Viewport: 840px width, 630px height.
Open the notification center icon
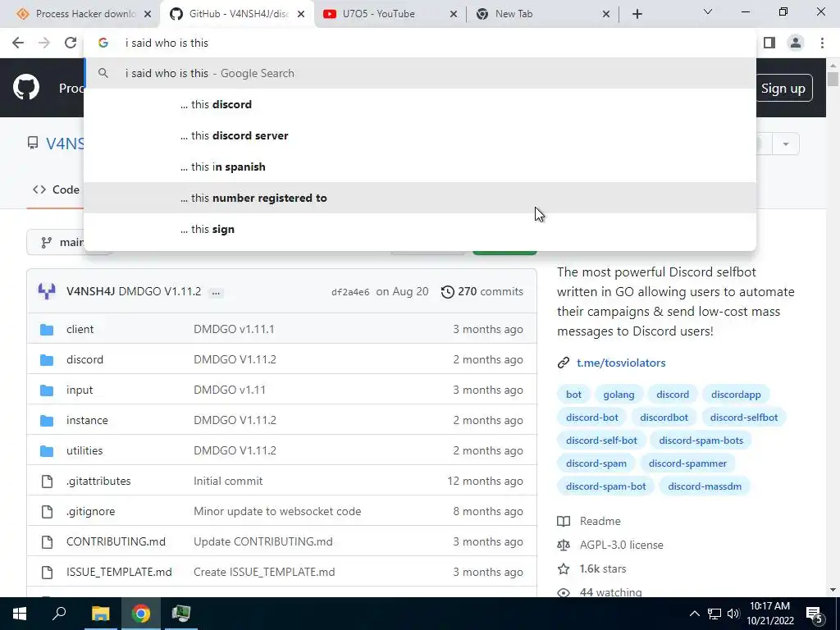point(815,614)
